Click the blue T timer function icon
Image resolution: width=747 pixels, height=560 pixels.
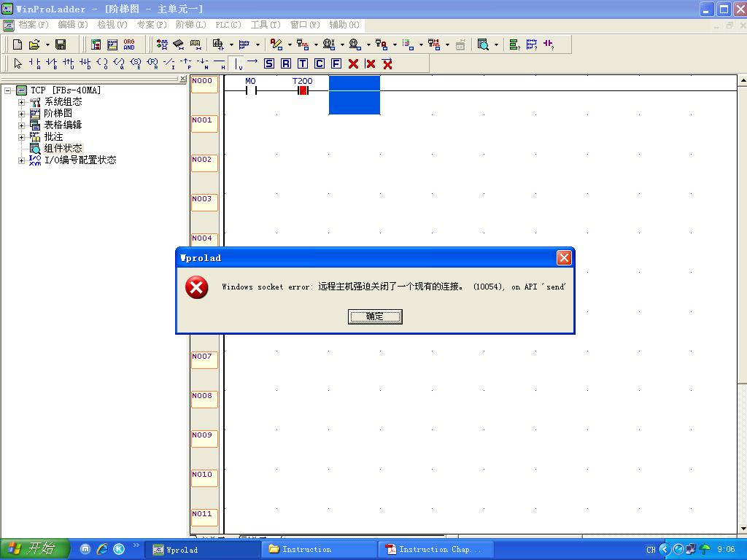[x=303, y=64]
